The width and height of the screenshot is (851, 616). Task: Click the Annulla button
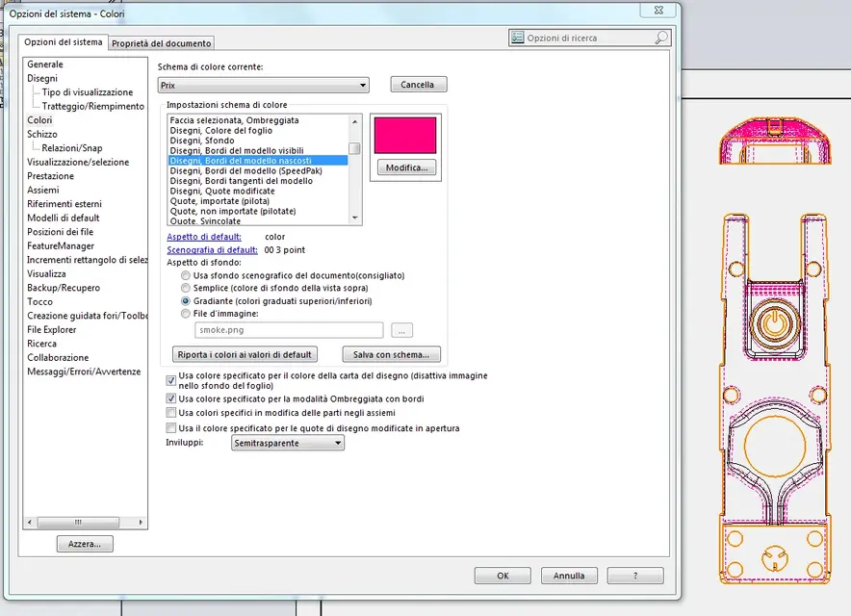coord(569,576)
